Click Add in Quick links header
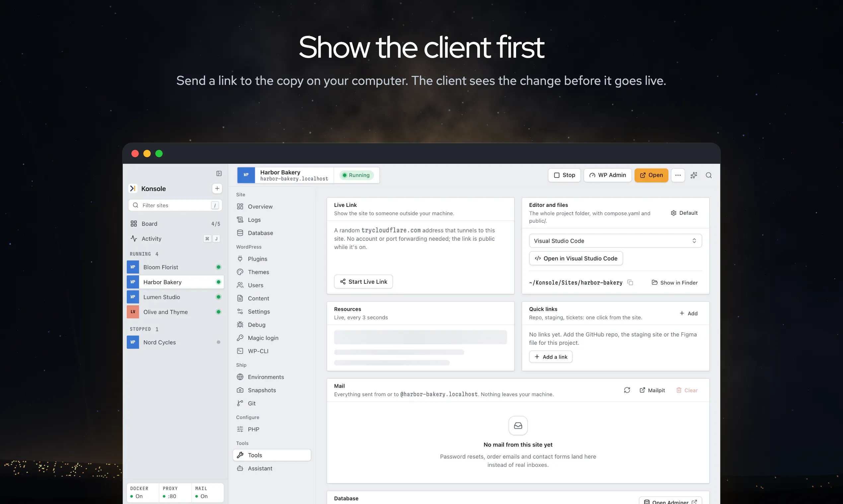The image size is (843, 504). (688, 313)
